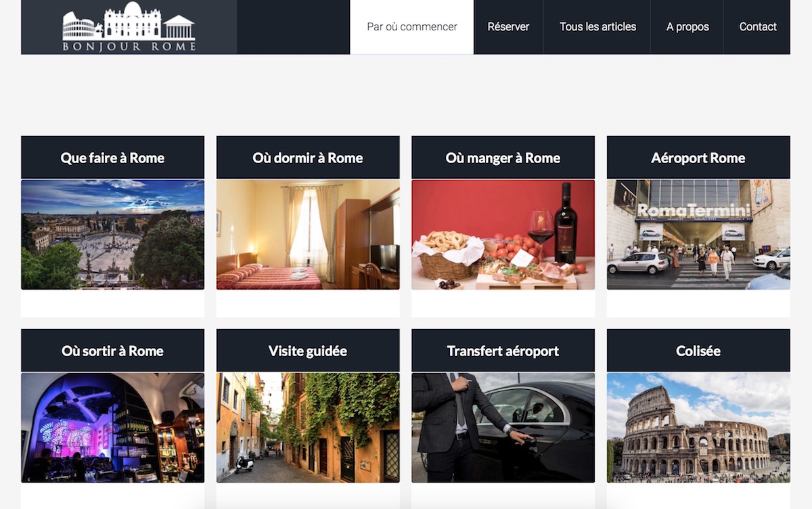812x509 pixels.
Task: Go to the Réserver menu item
Action: coord(508,27)
